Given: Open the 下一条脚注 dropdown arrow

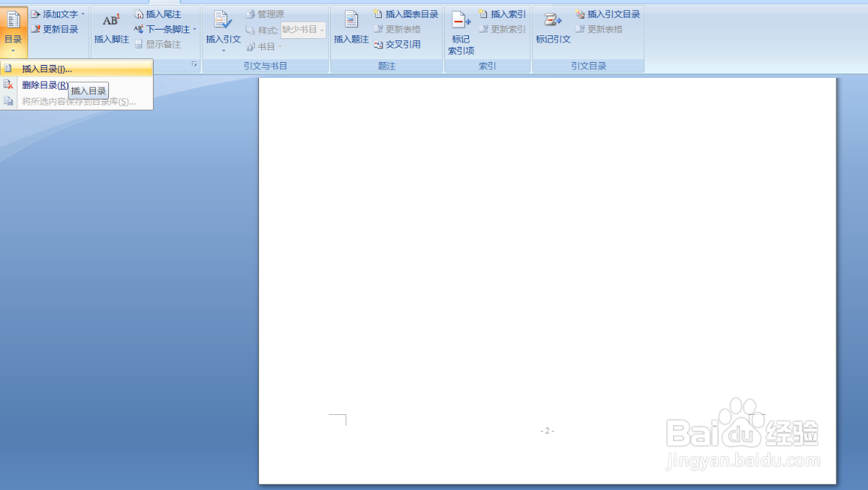Looking at the screenshot, I should click(195, 30).
